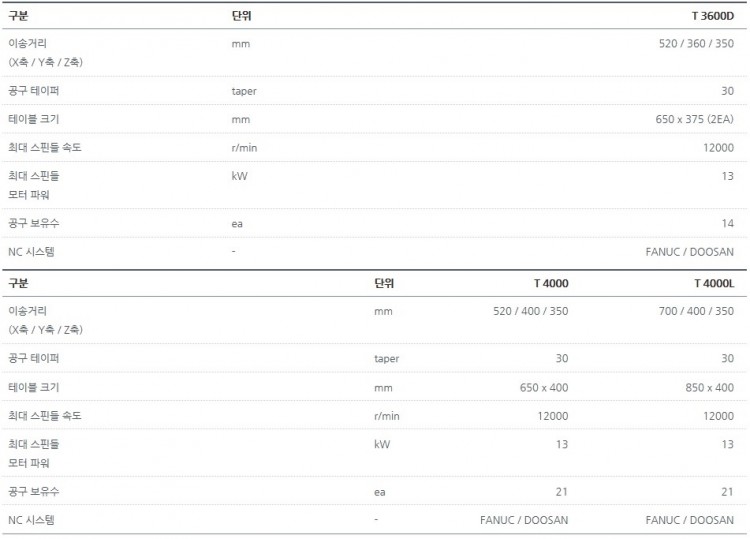Click the 'kW' unit in the upper table

239,176
